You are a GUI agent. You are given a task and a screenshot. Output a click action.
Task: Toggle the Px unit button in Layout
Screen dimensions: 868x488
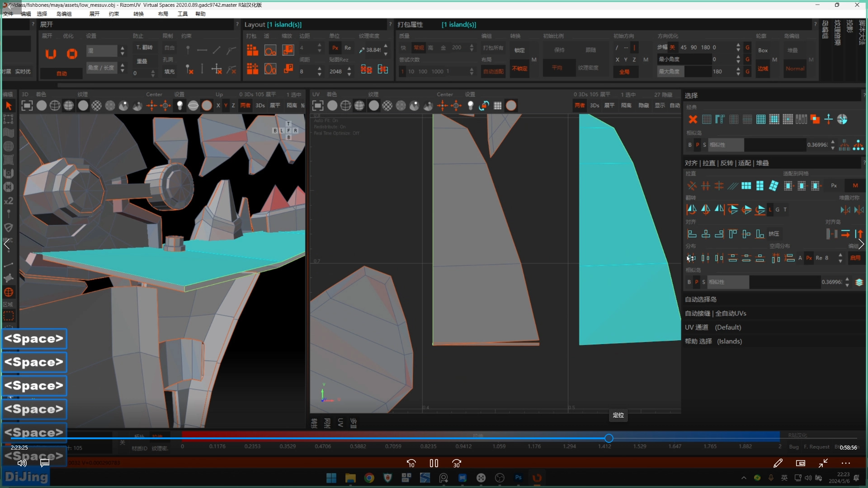coord(335,48)
